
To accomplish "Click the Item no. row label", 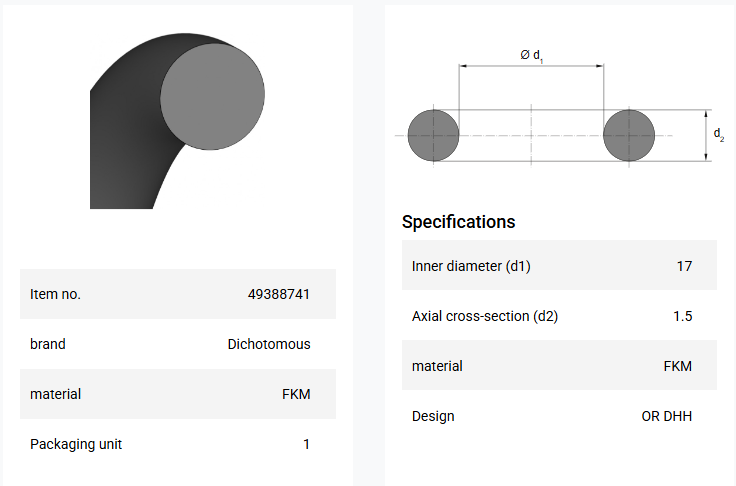I will coord(55,294).
